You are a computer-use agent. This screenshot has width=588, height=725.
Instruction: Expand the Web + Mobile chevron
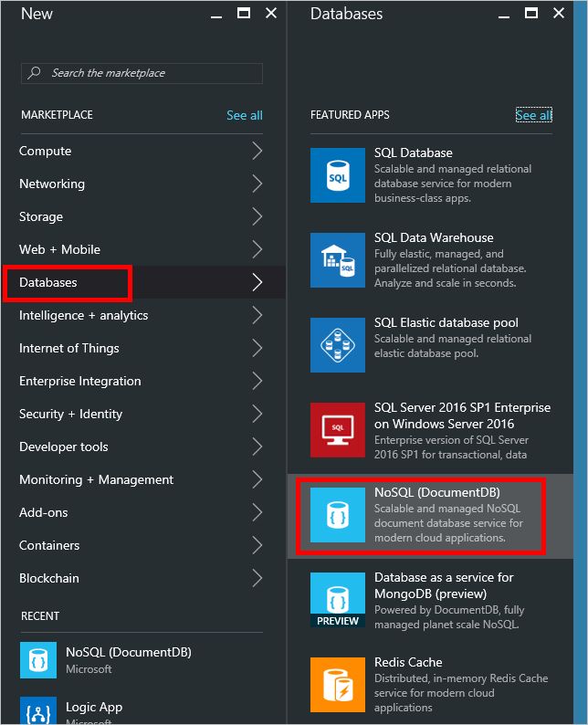257,249
